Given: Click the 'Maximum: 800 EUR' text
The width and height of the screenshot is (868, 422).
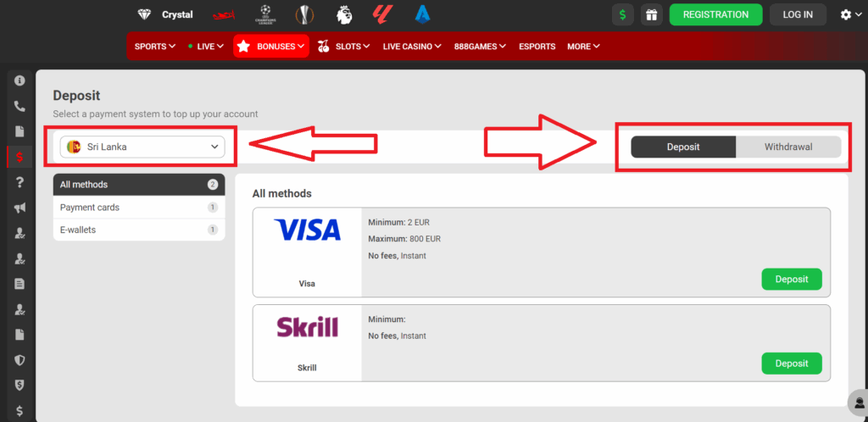Looking at the screenshot, I should 404,239.
